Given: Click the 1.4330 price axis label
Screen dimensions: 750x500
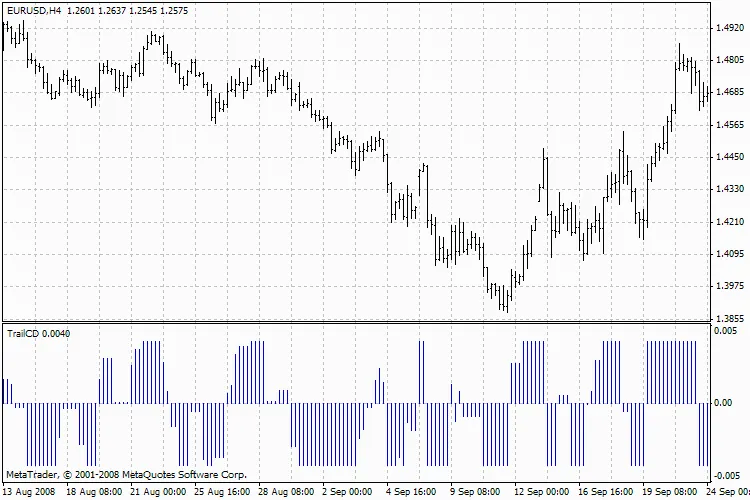Looking at the screenshot, I should pos(730,189).
